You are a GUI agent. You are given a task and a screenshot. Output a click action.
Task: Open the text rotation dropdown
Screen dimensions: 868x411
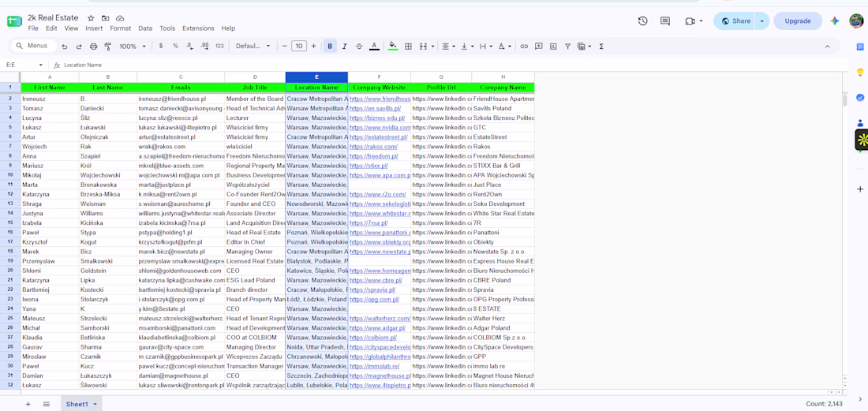coord(504,47)
